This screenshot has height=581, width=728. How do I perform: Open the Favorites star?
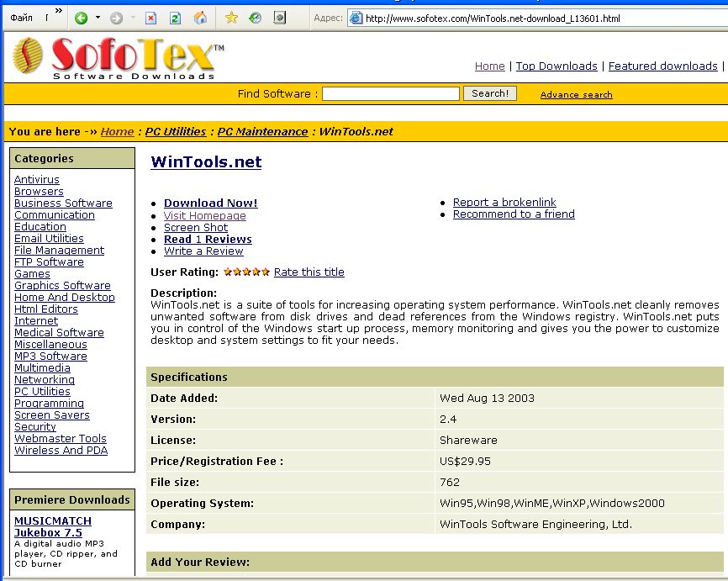click(x=231, y=18)
